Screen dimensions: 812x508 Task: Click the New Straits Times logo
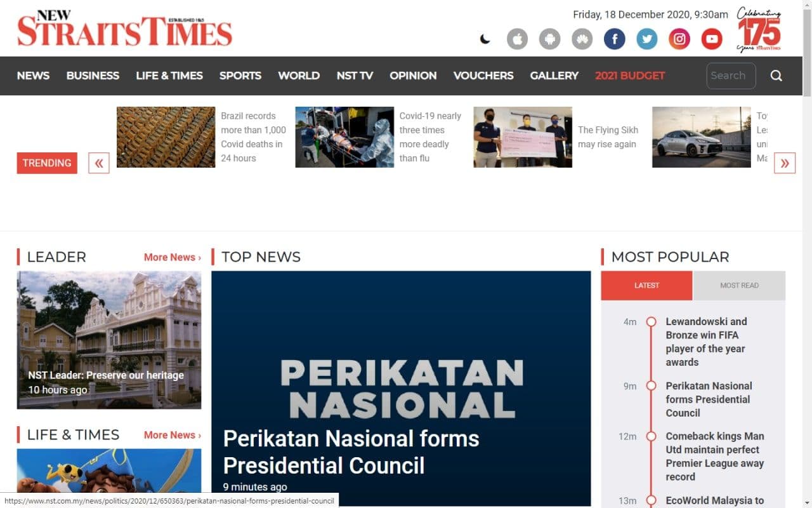(x=125, y=29)
